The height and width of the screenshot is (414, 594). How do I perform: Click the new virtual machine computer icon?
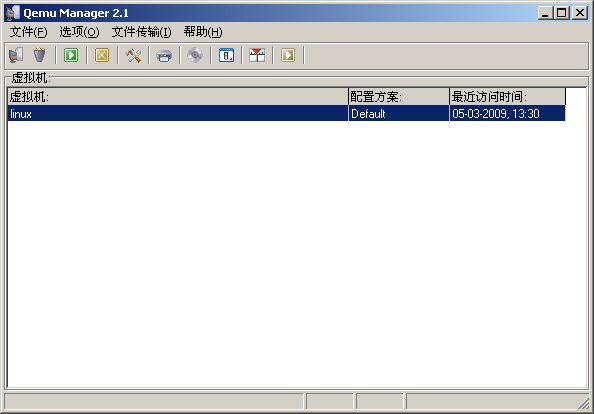[x=16, y=55]
